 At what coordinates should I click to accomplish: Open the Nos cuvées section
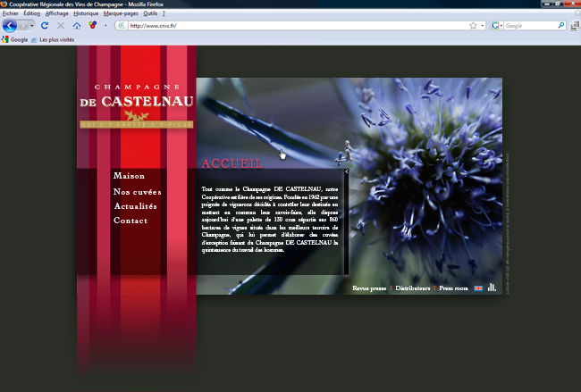tap(138, 192)
